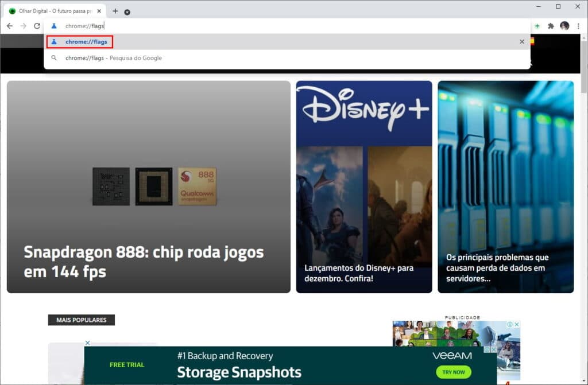Choose the chrome://flags Pesquisa do Google suggestion

pyautogui.click(x=287, y=58)
